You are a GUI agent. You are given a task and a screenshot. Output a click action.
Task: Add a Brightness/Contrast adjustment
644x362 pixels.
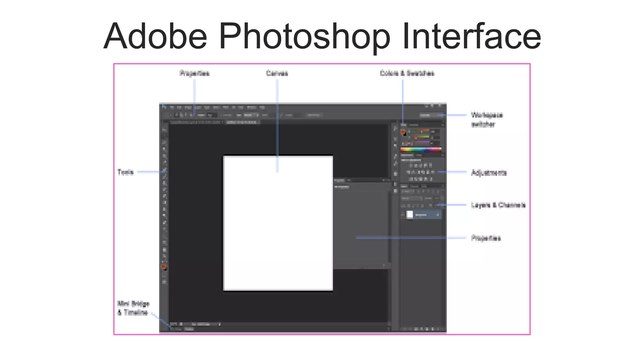pyautogui.click(x=410, y=165)
